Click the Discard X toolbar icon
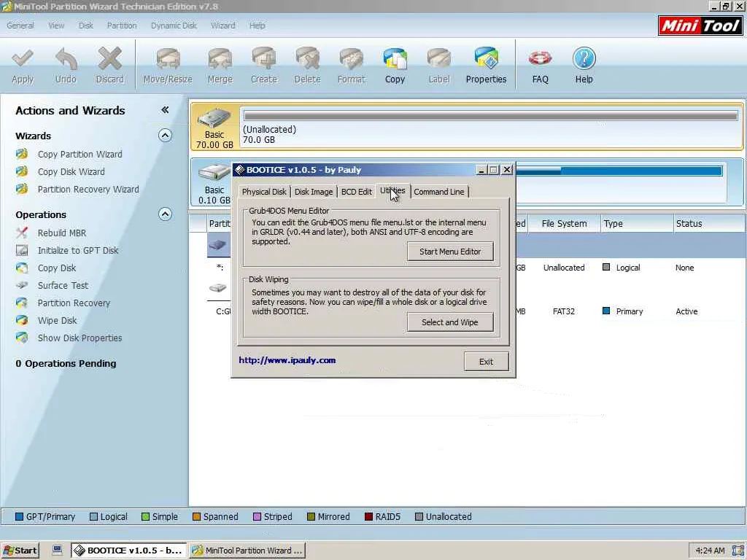Image resolution: width=747 pixels, height=560 pixels. tap(109, 66)
